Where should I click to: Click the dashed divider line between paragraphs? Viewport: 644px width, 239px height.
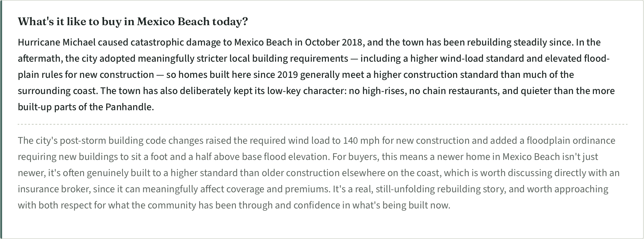point(323,124)
